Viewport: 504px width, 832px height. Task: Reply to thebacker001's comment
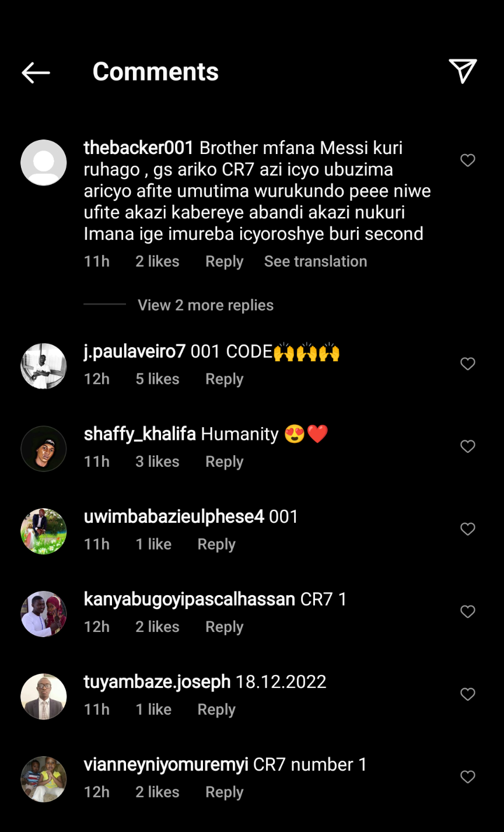point(224,261)
